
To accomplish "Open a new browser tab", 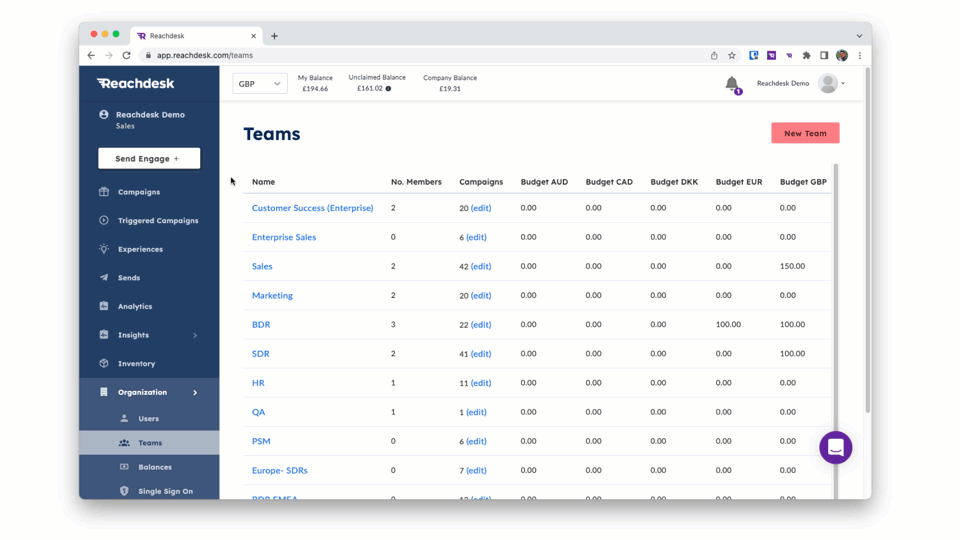I will (x=274, y=36).
